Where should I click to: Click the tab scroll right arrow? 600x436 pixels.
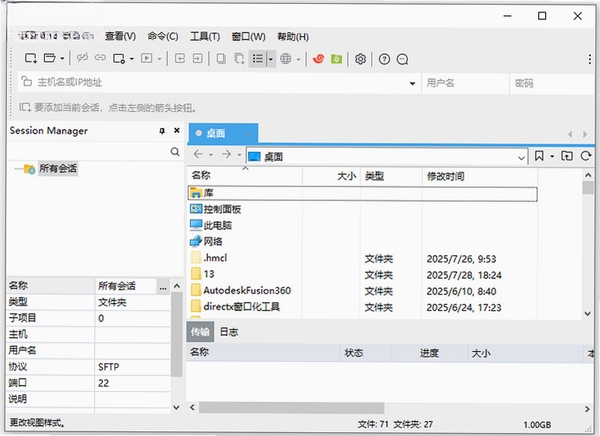click(x=585, y=134)
